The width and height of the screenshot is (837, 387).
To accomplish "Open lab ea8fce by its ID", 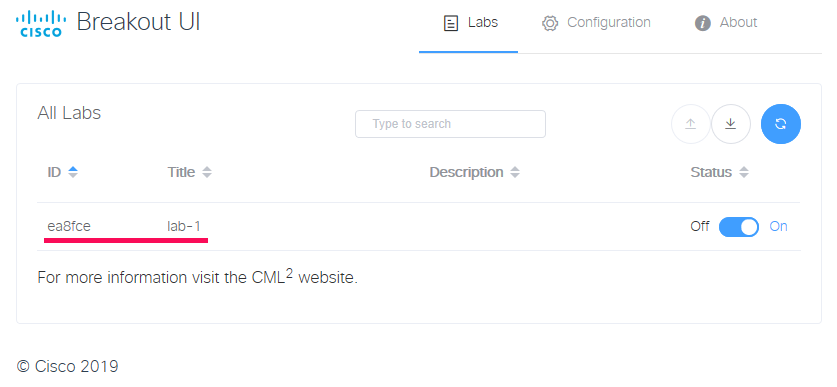I will pos(69,226).
